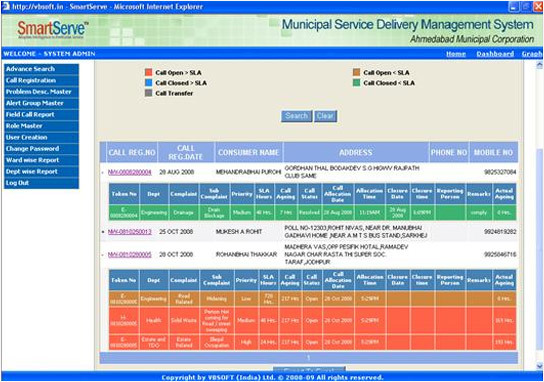The width and height of the screenshot is (544, 382).
Task: Expand the MUKESH A ROHIT call row
Action: 103,232
